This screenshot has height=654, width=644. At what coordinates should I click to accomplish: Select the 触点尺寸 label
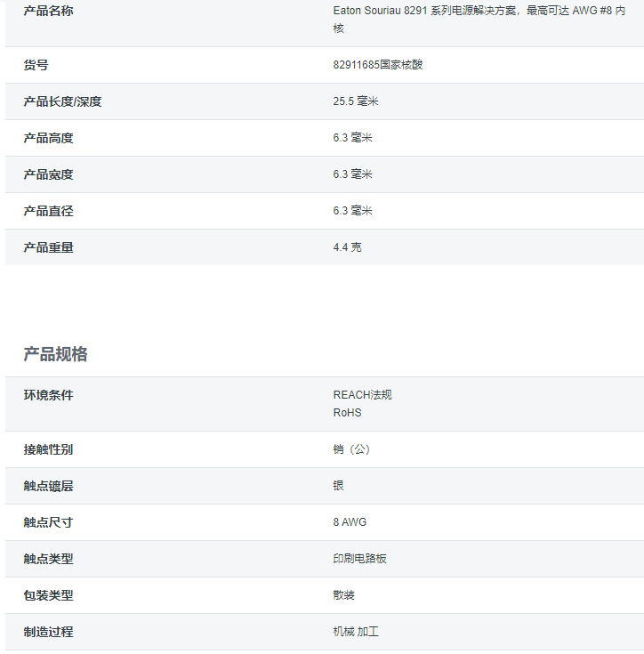click(48, 522)
